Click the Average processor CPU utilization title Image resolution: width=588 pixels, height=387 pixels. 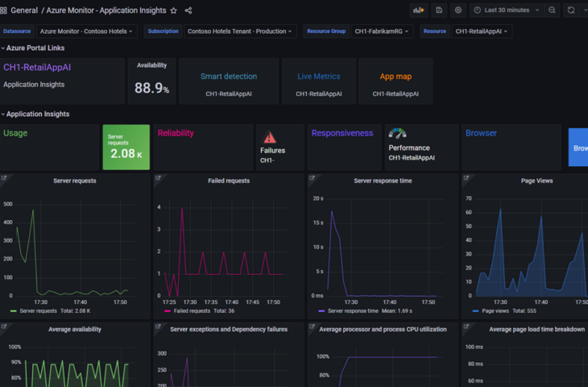383,329
